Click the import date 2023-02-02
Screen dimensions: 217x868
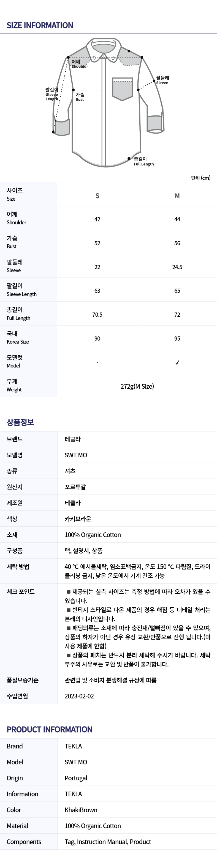pyautogui.click(x=79, y=696)
